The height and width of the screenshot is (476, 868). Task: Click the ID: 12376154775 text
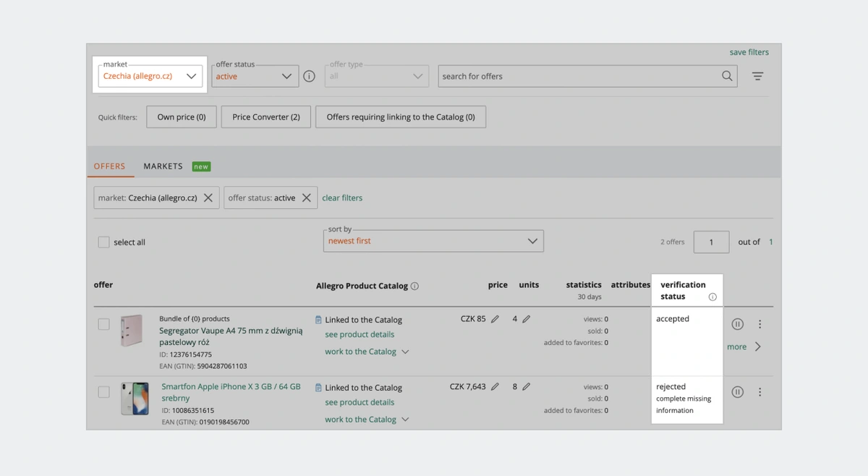[x=185, y=354]
